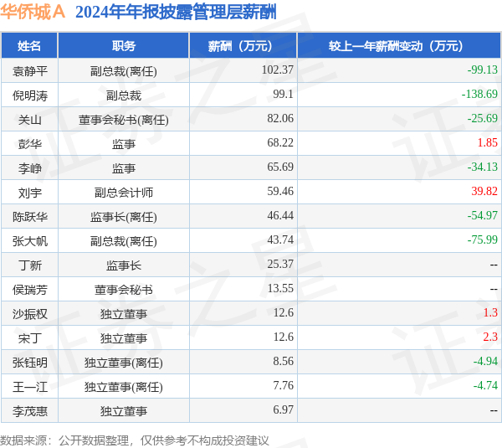
Task: Click the 数据来源 footnote text
Action: pos(135,440)
